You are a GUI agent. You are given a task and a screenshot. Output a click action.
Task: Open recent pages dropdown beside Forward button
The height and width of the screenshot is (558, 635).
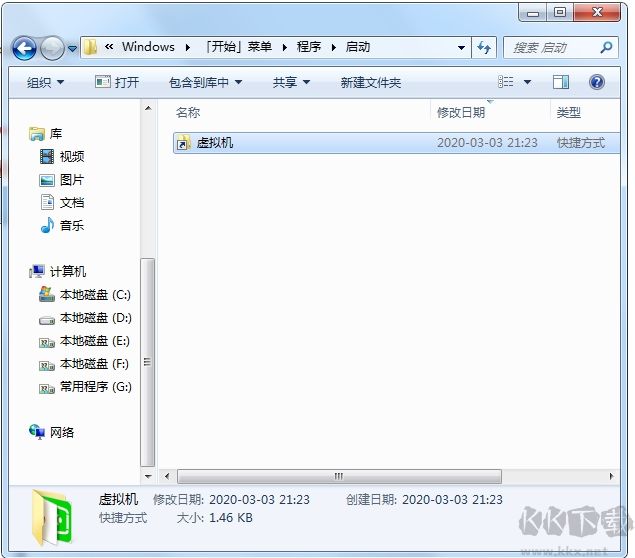point(72,49)
